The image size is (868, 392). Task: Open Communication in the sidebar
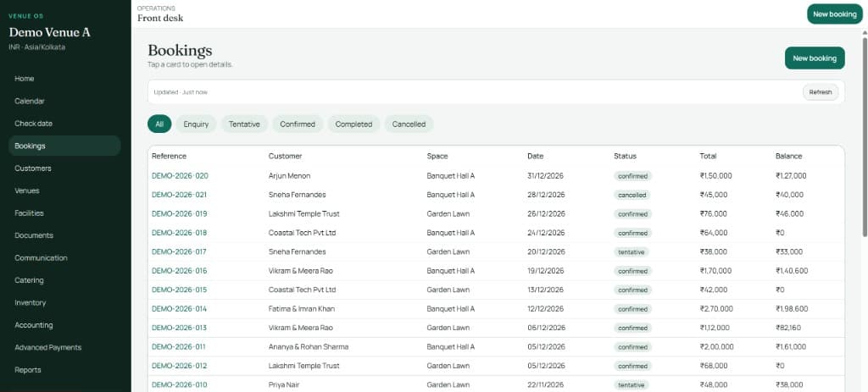[x=64, y=257]
